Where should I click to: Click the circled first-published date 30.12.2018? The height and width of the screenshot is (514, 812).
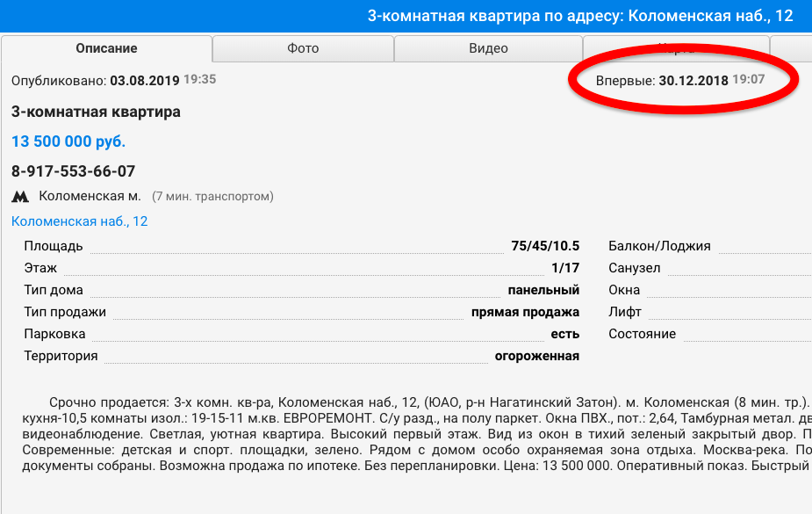click(693, 78)
